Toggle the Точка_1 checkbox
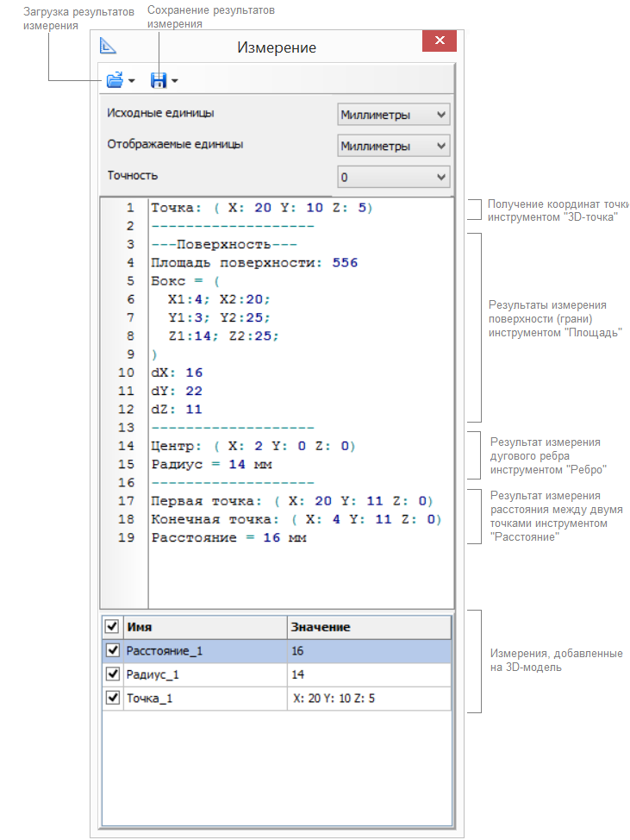 pyautogui.click(x=111, y=699)
